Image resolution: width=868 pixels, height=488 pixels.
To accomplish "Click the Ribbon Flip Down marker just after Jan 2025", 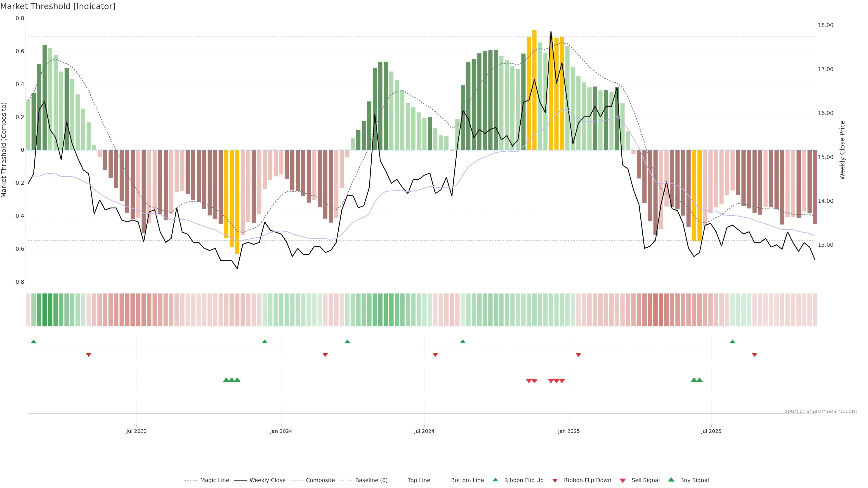I will 578,355.
